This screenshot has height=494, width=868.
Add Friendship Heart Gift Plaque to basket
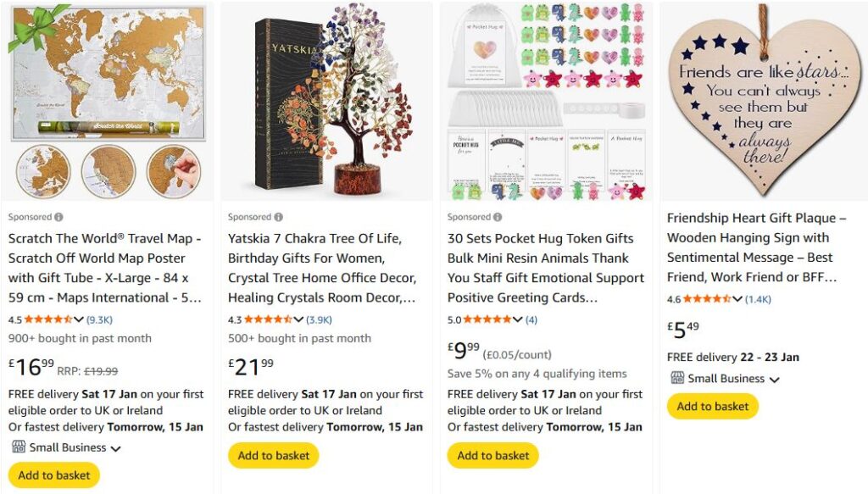[x=713, y=406]
